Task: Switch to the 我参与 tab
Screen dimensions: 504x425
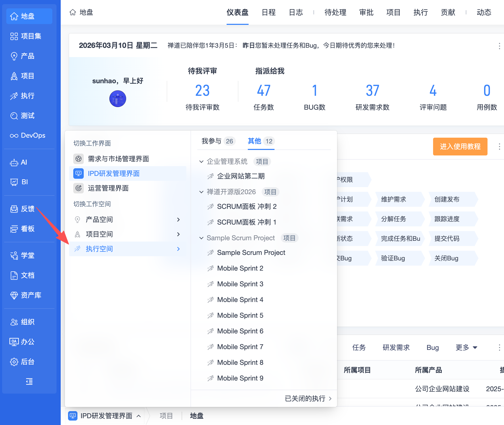Action: pos(211,141)
